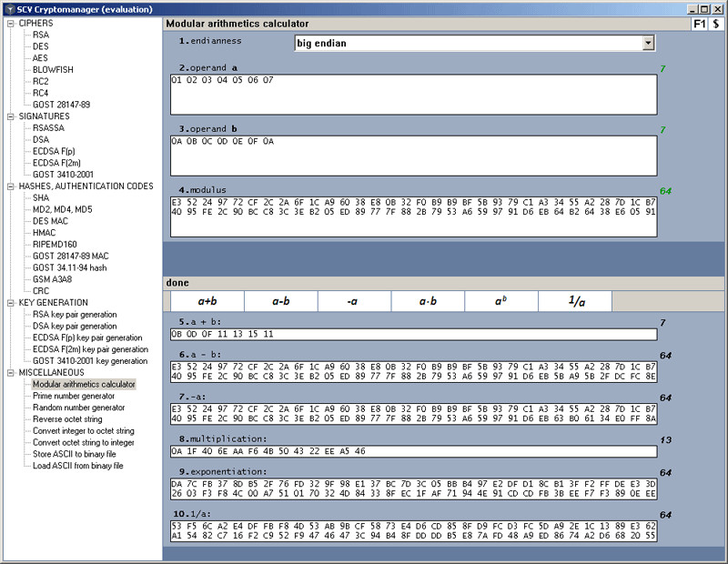Screen dimensions: 728x564
Task: Open ECDSA F(p) signature item
Action: click(54, 151)
